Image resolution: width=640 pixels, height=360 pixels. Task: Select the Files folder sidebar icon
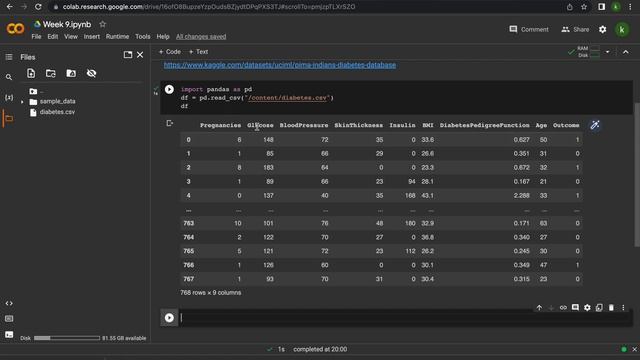pyautogui.click(x=9, y=118)
